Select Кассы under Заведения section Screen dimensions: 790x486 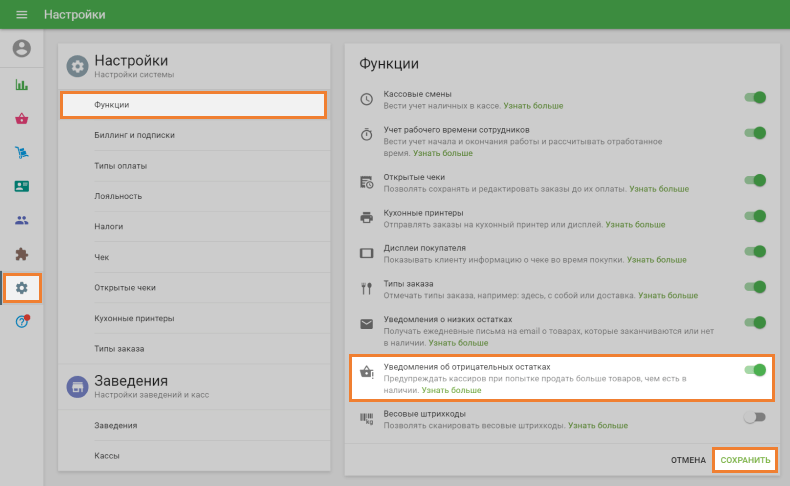click(x=108, y=456)
